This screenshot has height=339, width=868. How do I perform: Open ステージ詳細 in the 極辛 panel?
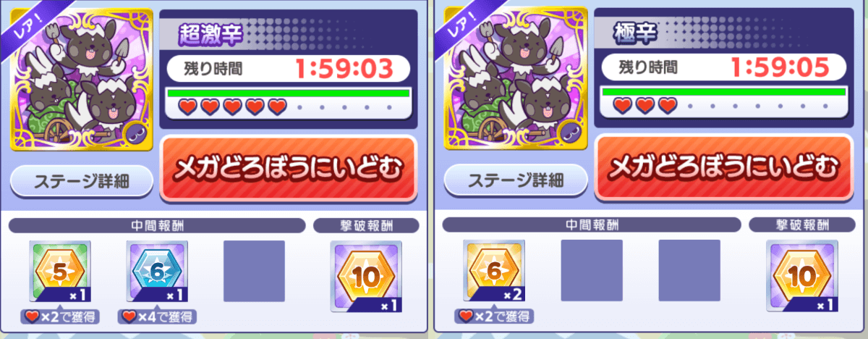click(x=516, y=180)
